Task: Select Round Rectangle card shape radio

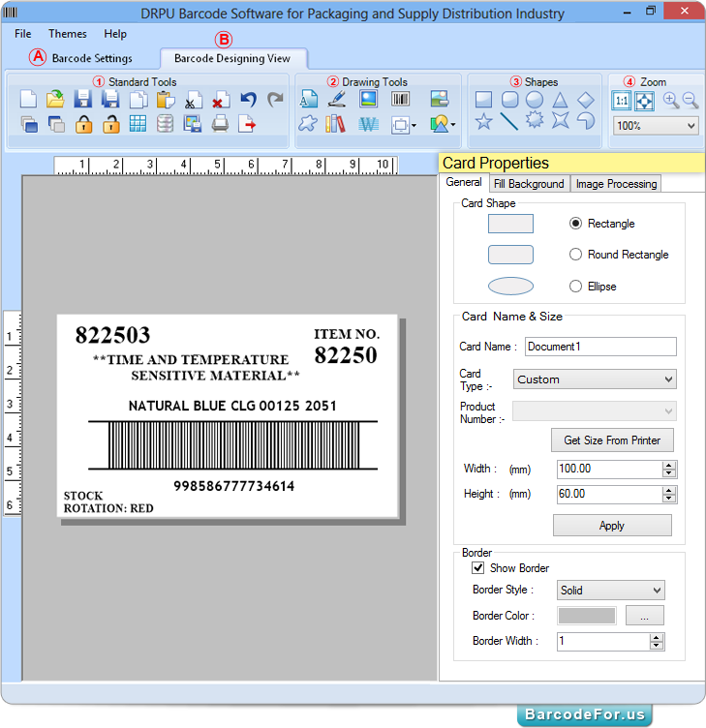Action: 575,255
